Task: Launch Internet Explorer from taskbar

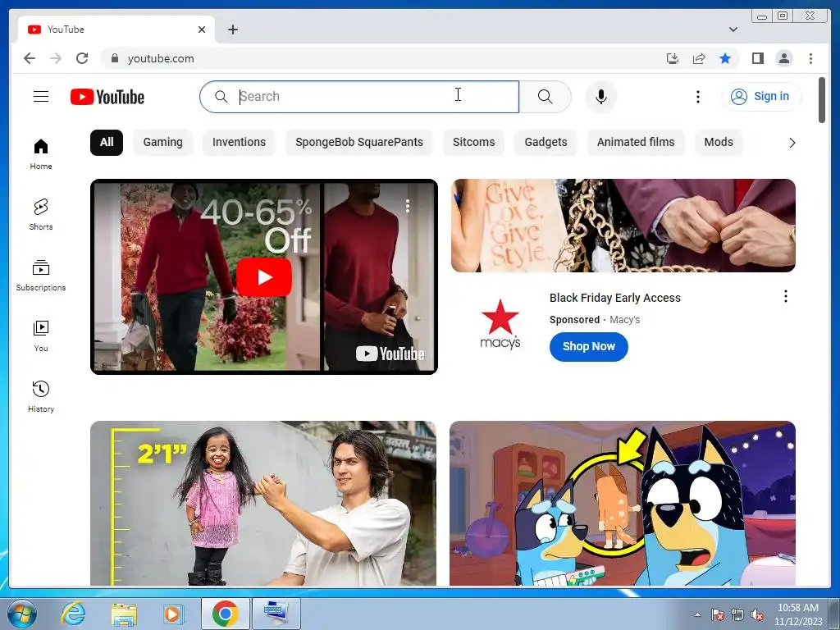Action: click(72, 614)
